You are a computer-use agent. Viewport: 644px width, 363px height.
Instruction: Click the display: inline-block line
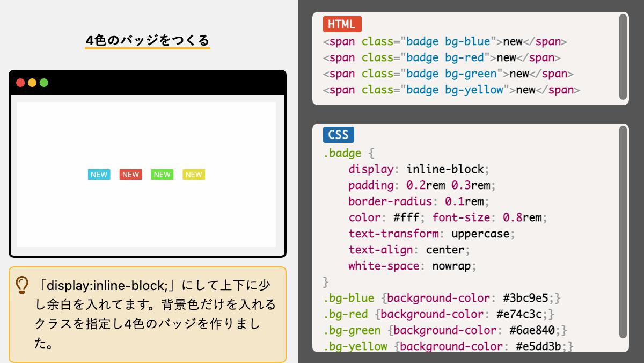419,170
